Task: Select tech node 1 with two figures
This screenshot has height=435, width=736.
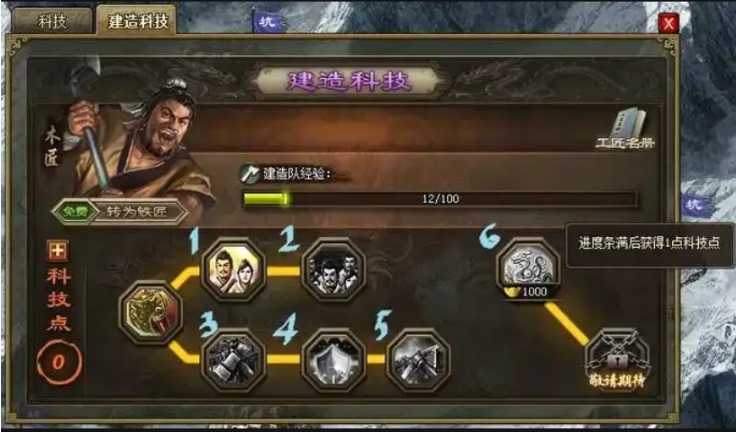Action: point(233,270)
